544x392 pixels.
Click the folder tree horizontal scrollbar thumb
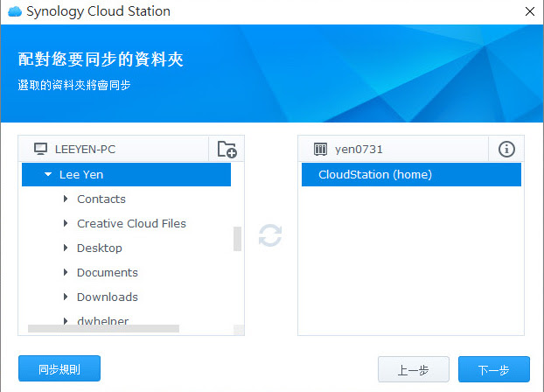103,328
